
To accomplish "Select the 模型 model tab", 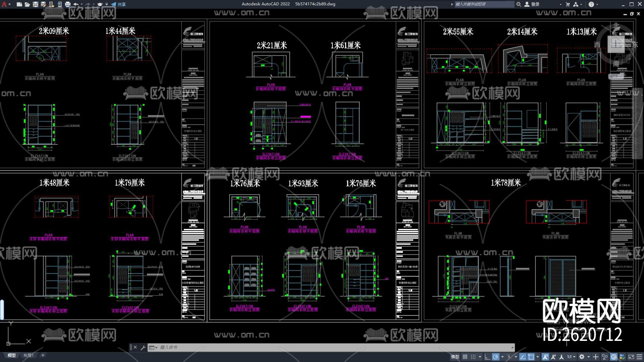I will pyautogui.click(x=12, y=355).
